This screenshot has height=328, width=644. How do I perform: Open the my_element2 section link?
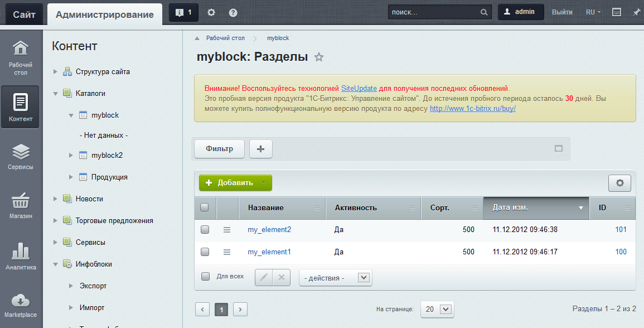pos(269,230)
